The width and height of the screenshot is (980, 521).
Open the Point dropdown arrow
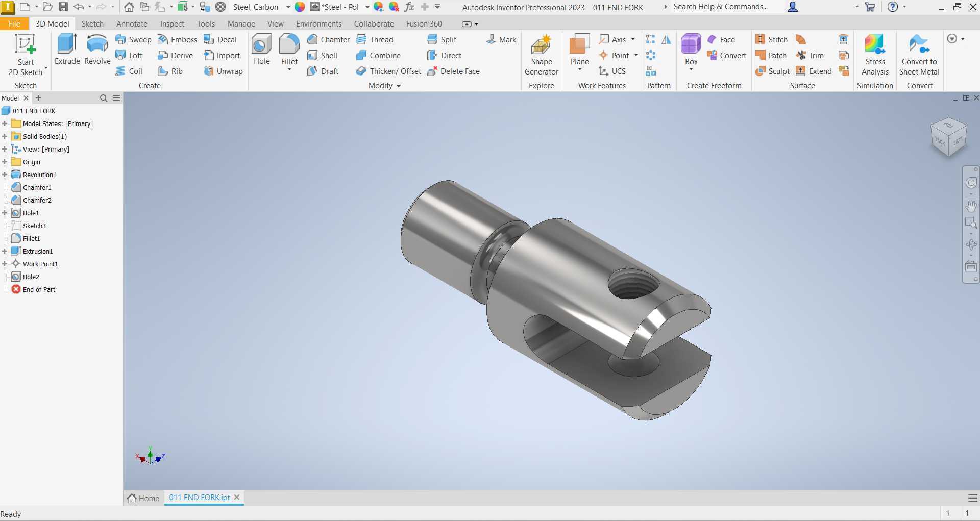636,55
